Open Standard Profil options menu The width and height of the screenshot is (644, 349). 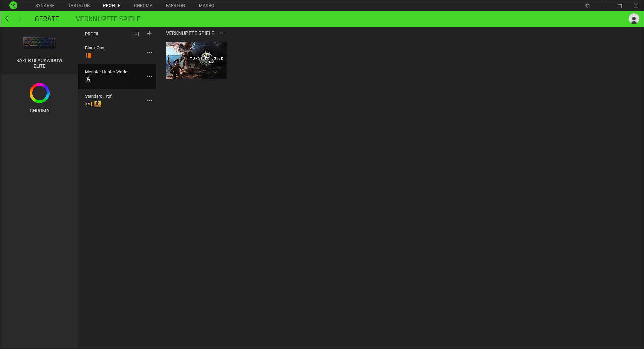coord(149,101)
